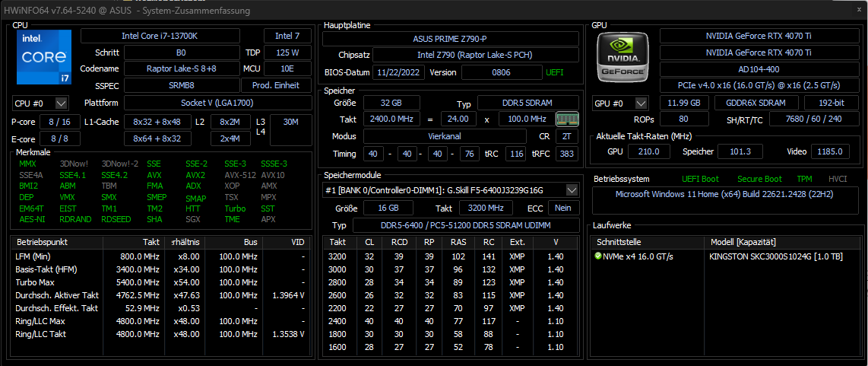Click the 3200 Takt XMP timing row
Screen dimensions: 868x366
(451, 256)
